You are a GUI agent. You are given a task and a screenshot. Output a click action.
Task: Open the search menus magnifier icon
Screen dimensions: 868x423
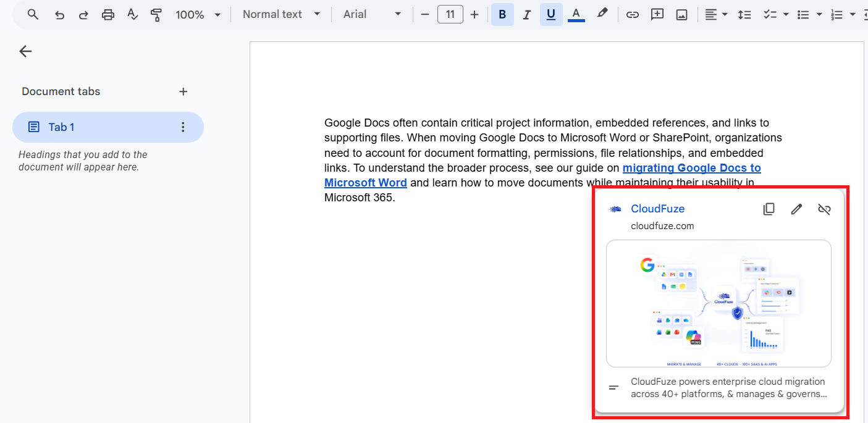33,14
